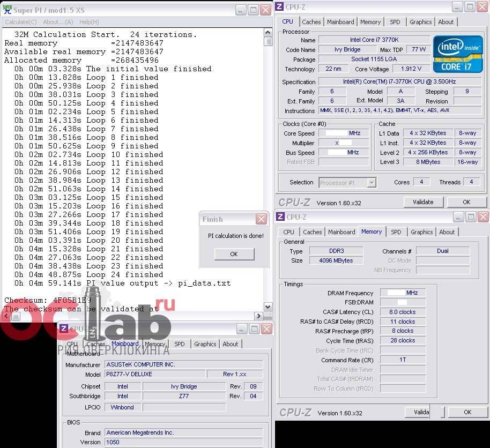Click the Technology value '22 nm'

coord(333,69)
